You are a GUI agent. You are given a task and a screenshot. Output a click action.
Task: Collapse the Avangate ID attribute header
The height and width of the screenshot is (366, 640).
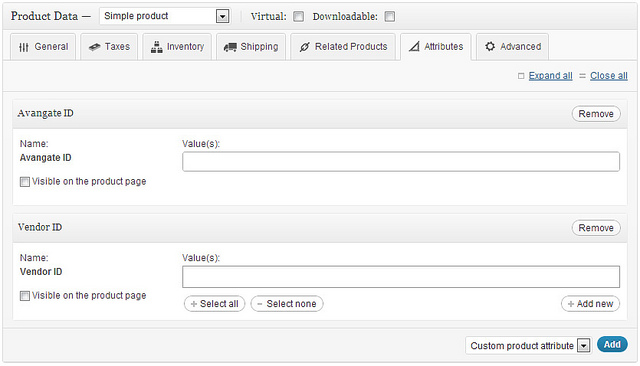pos(320,113)
